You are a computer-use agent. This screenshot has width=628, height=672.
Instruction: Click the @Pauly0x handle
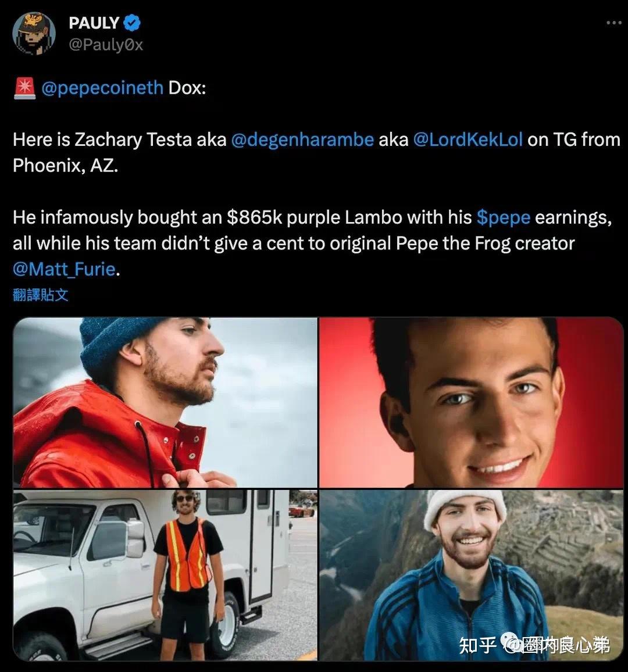(x=106, y=45)
